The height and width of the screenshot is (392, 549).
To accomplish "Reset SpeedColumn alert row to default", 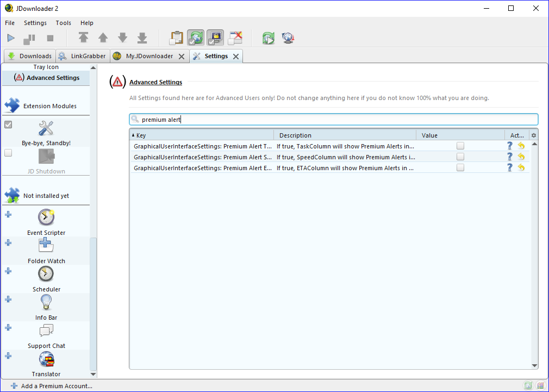I will (x=521, y=157).
